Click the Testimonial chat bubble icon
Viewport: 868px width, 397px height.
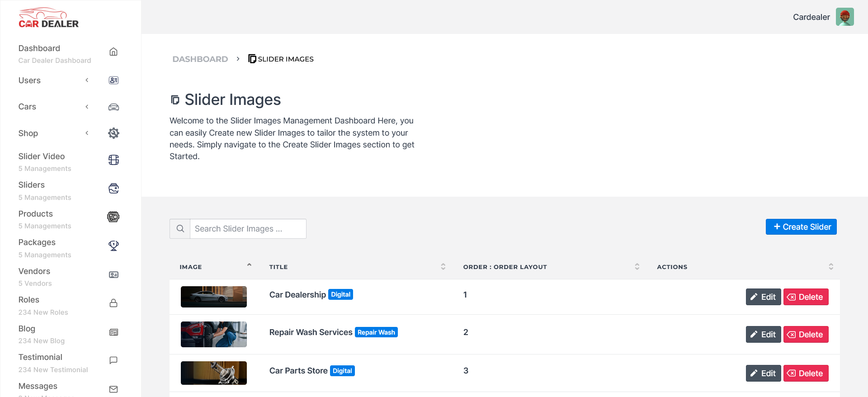[113, 360]
